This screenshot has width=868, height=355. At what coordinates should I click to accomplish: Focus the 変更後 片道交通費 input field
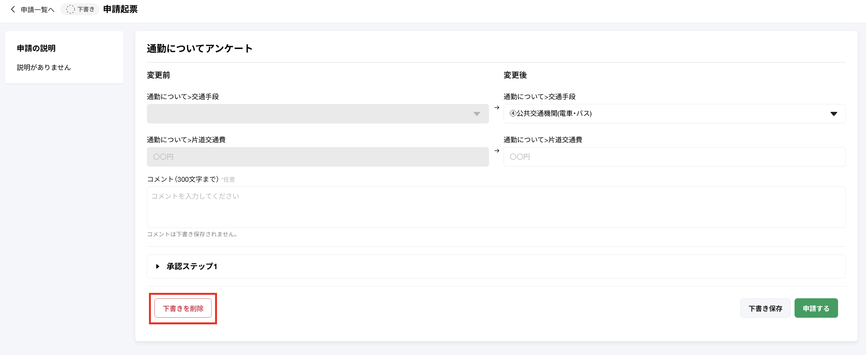click(674, 157)
